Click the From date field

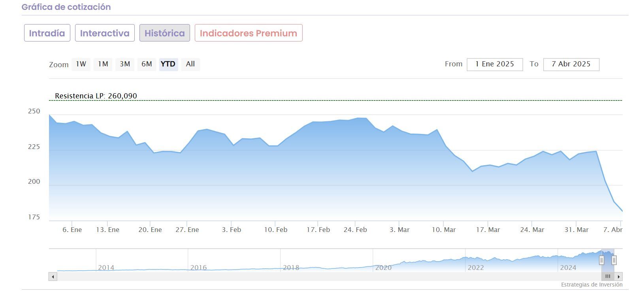495,64
